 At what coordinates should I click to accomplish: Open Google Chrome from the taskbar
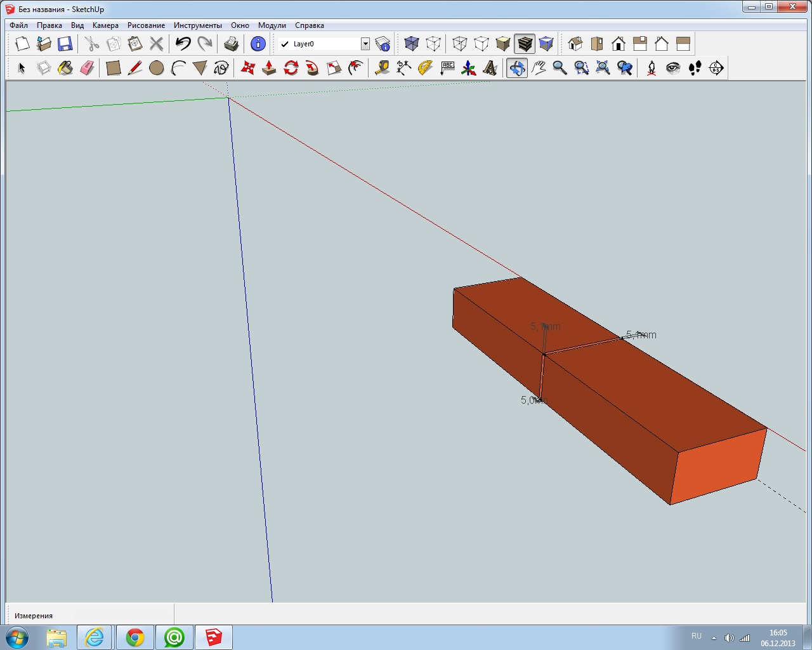(135, 637)
